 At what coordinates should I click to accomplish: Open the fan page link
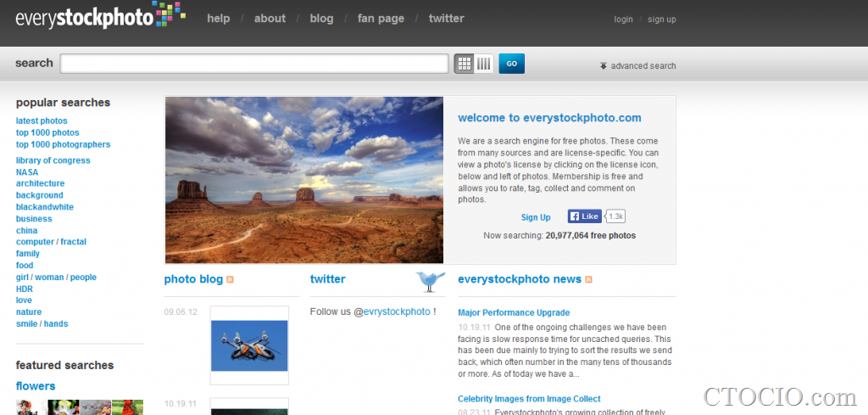click(381, 19)
